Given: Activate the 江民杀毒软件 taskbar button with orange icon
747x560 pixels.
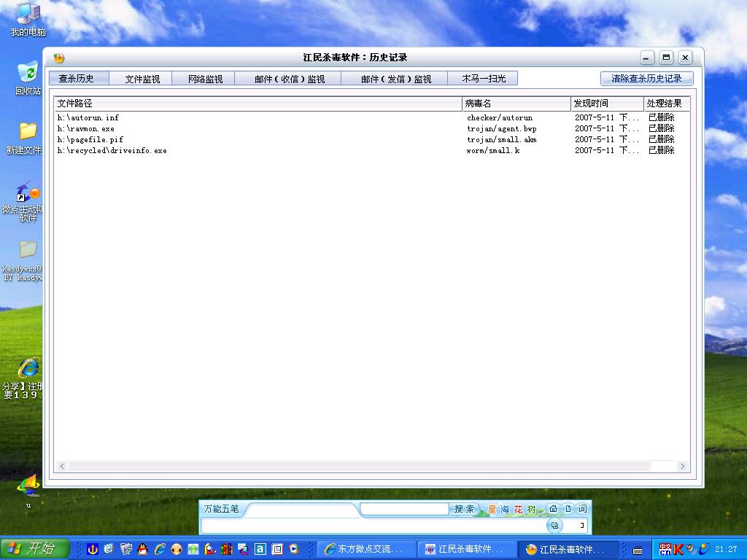Looking at the screenshot, I should 568,549.
